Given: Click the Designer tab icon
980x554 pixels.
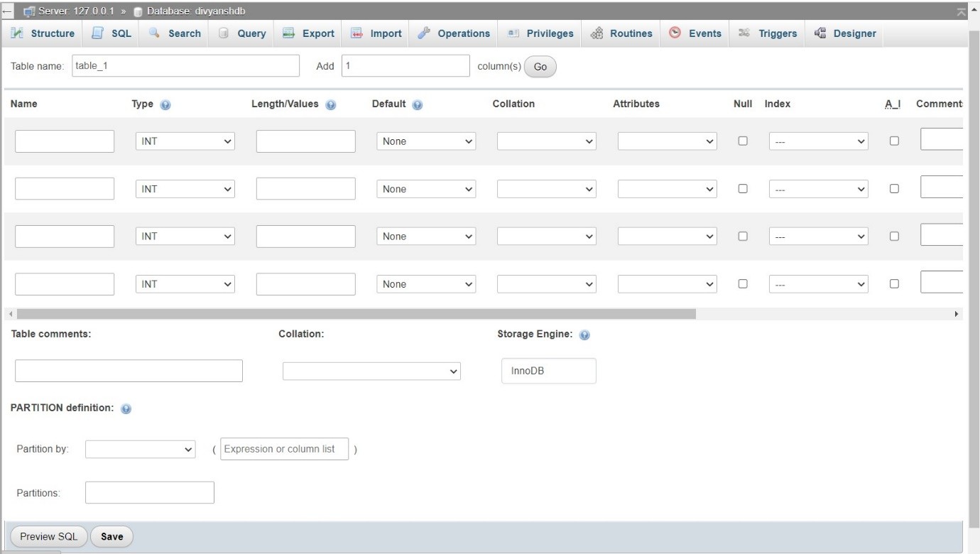Looking at the screenshot, I should (821, 33).
